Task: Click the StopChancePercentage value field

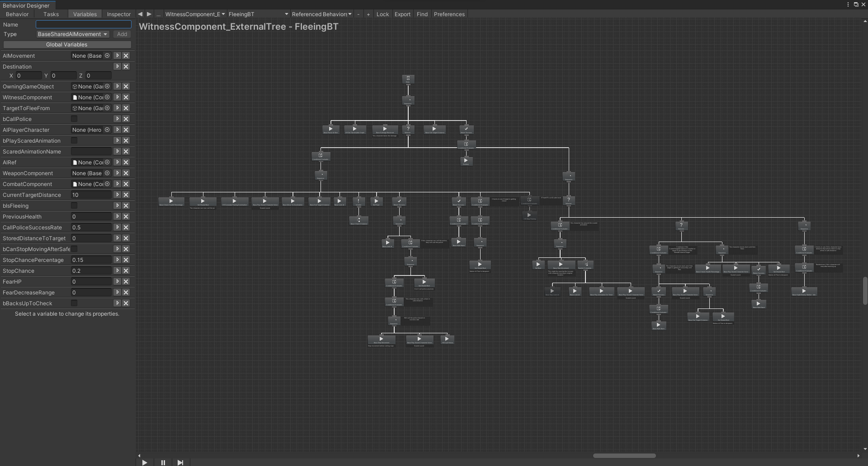Action: click(91, 260)
